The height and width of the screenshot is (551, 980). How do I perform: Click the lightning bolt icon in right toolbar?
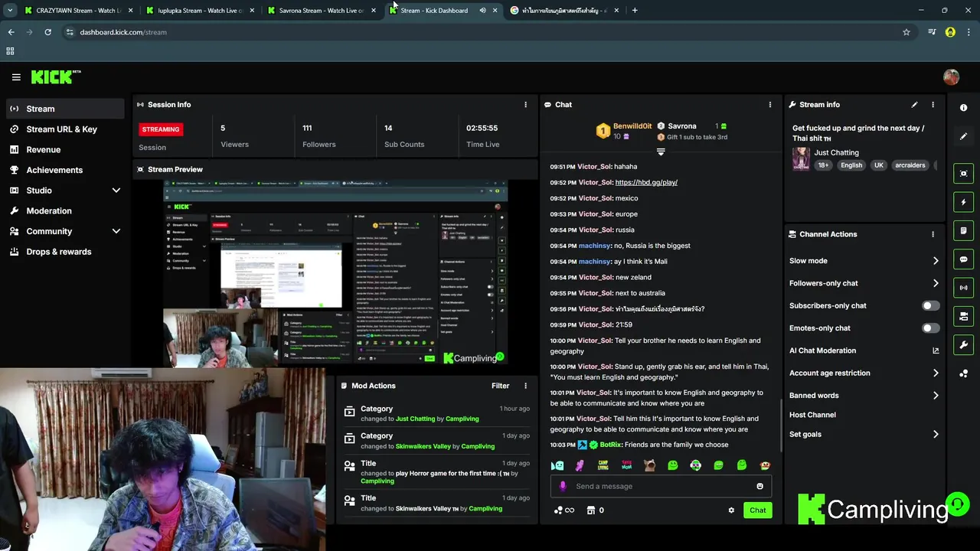pos(963,202)
